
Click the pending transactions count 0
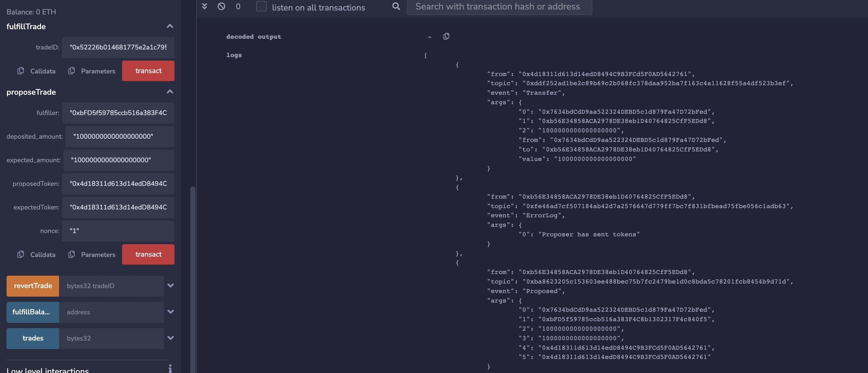pos(238,7)
